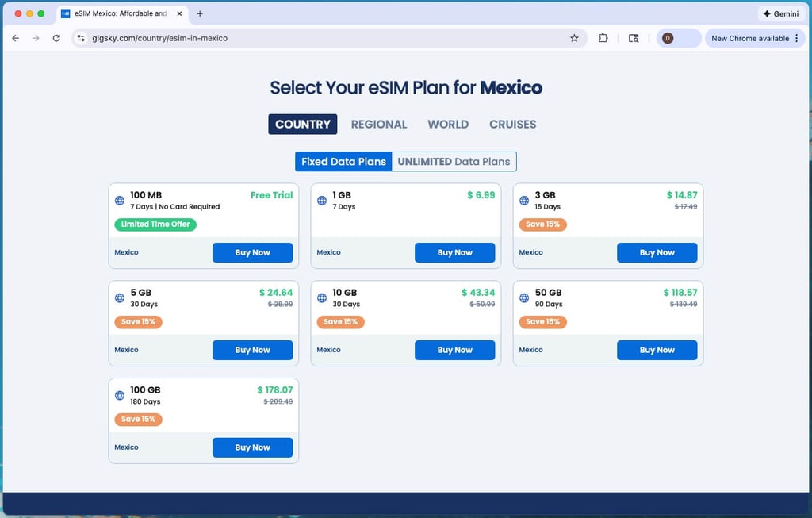This screenshot has height=518, width=812.
Task: View site information icon in address bar
Action: [x=81, y=38]
